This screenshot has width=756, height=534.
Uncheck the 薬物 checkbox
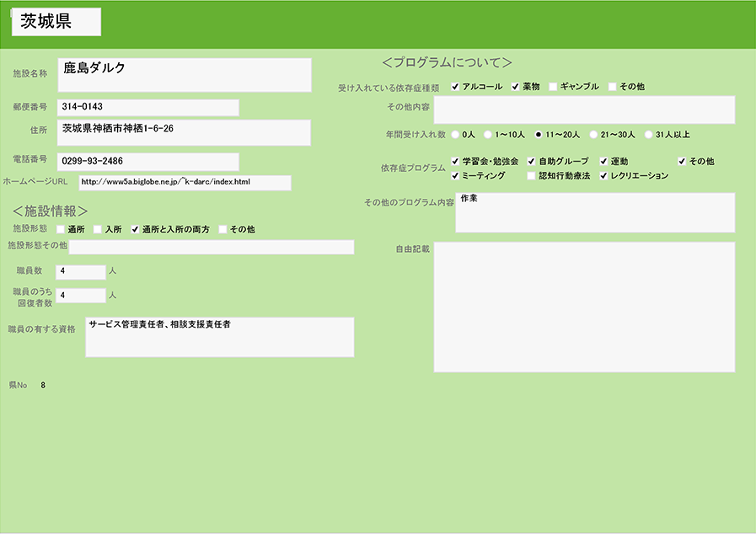tap(515, 87)
